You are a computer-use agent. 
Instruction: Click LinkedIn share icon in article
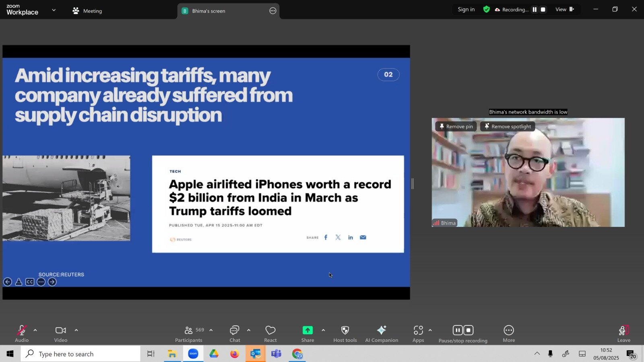[351, 237]
